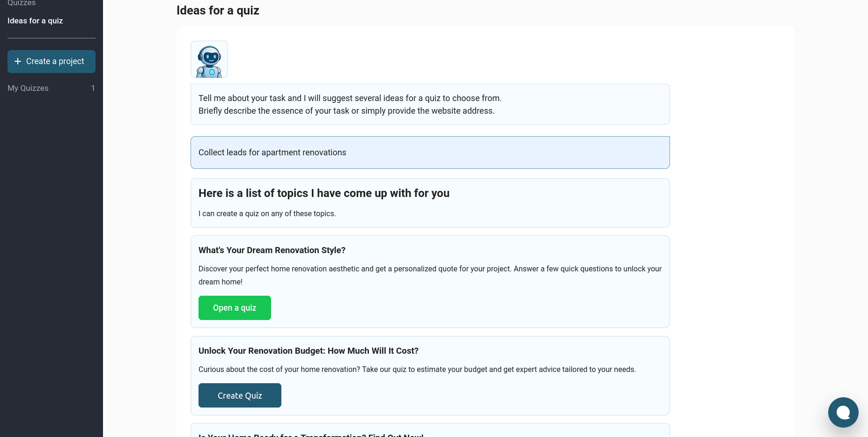Screen dimensions: 868x437
Task: Select the Home Ready for Transformation card
Action: tap(430, 432)
